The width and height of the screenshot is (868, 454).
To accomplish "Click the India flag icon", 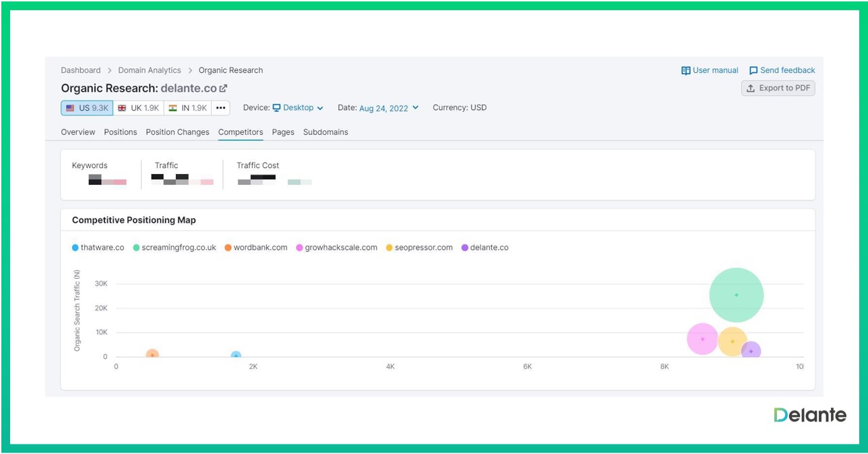I will tap(173, 108).
